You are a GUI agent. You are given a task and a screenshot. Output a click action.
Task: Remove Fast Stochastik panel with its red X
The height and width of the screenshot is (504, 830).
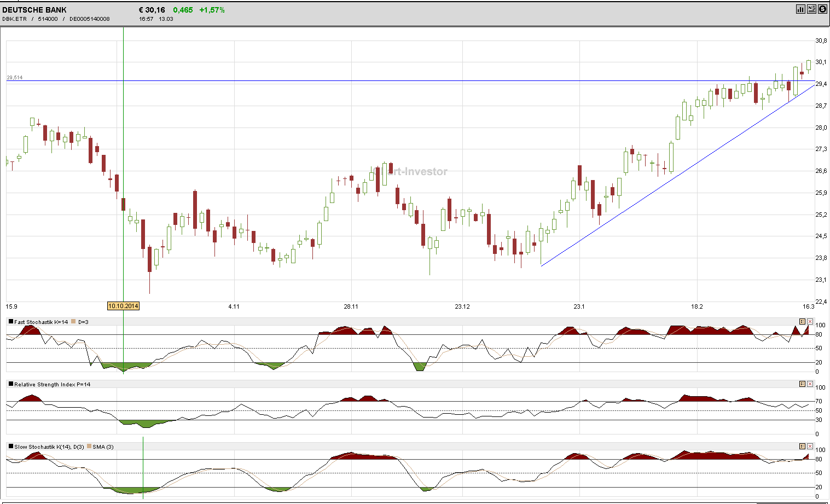click(810, 322)
